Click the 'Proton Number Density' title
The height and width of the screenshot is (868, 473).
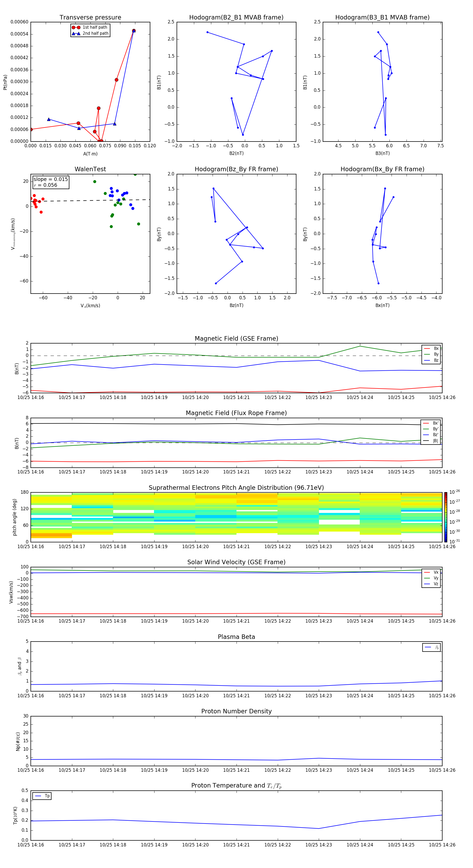(236, 711)
